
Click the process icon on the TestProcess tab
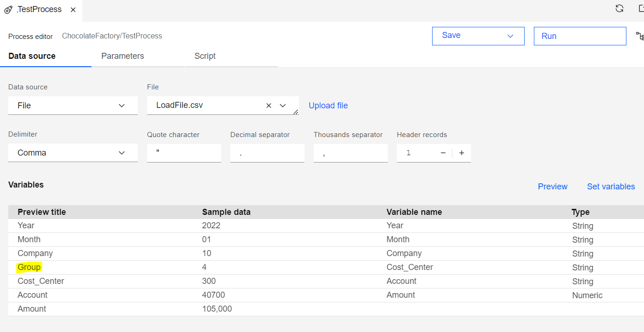[x=8, y=9]
